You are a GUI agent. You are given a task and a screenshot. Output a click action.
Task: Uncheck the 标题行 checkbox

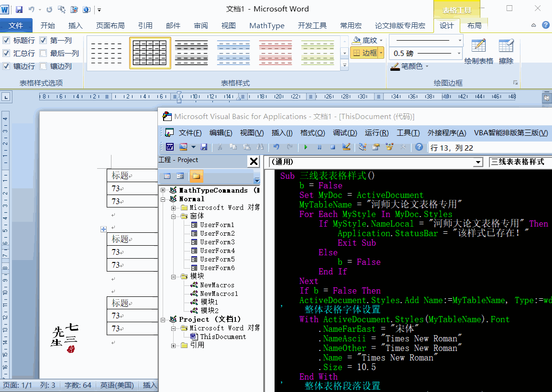tap(6, 41)
